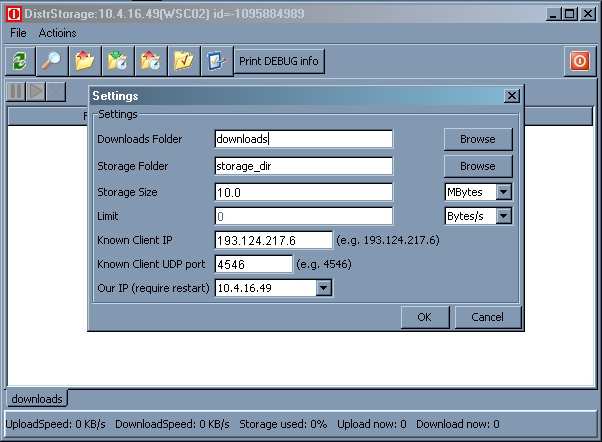The height and width of the screenshot is (442, 602).
Task: Expand the Limit Bytes/s unit dropdown
Action: pos(503,215)
